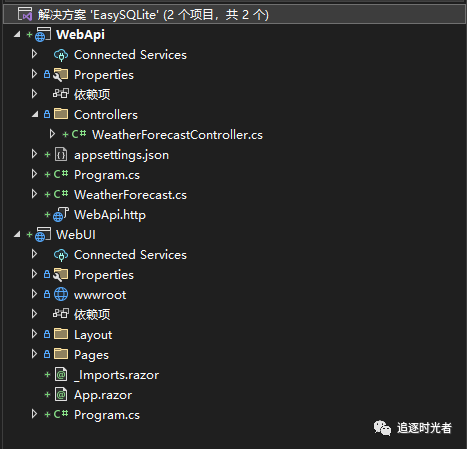Select WeatherForecastController.cs file
467x449 pixels.
[177, 135]
